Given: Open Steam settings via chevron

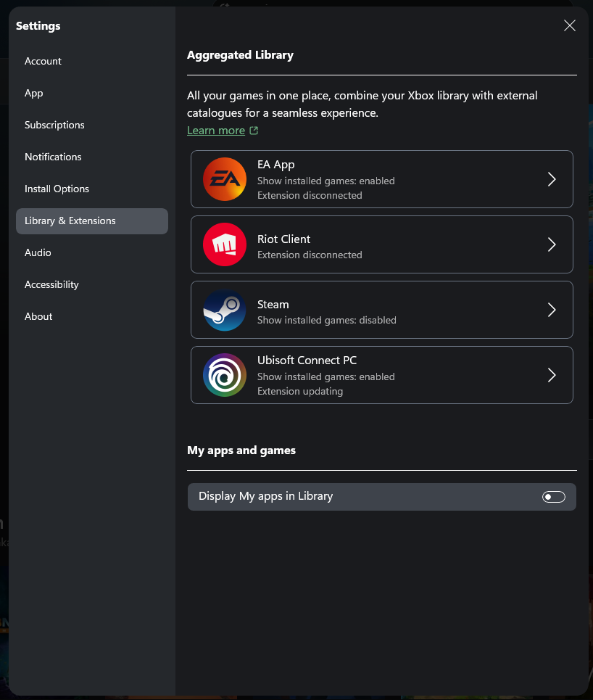Looking at the screenshot, I should pyautogui.click(x=552, y=310).
